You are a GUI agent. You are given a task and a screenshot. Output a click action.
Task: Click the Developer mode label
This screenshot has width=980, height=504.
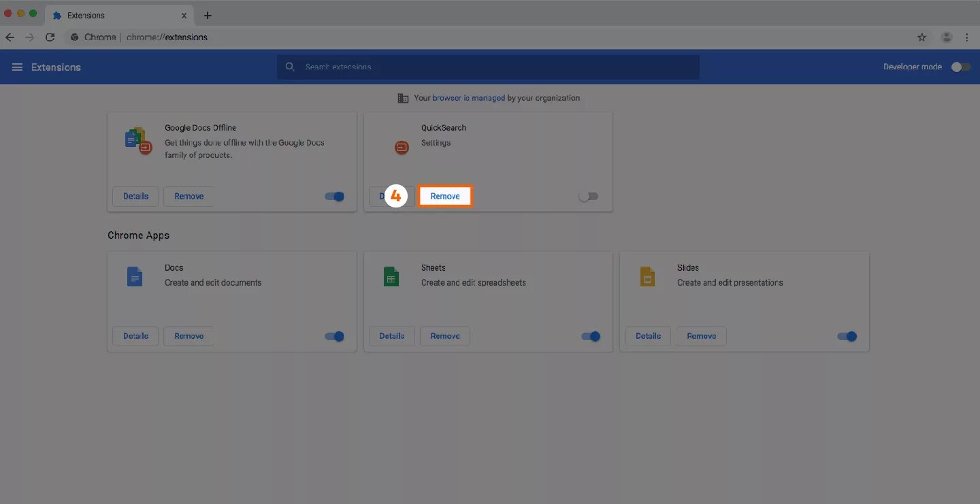913,67
